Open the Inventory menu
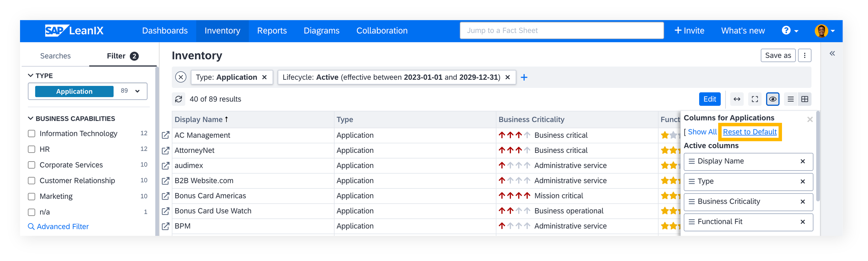 point(222,31)
